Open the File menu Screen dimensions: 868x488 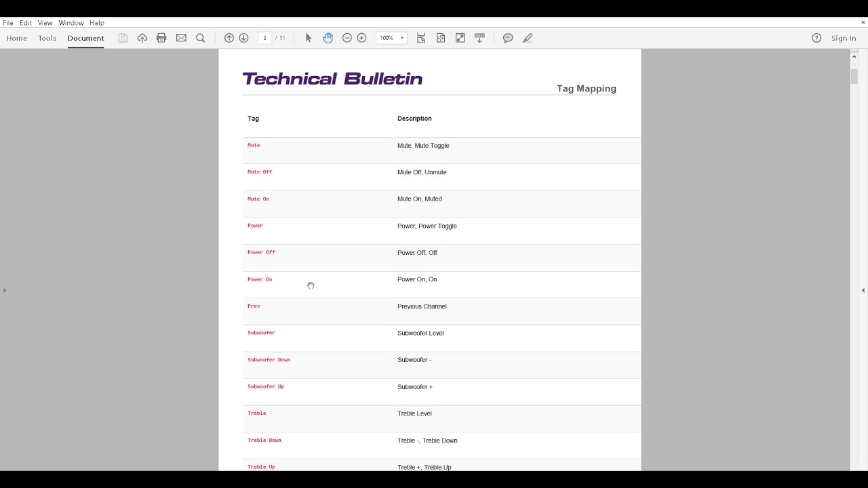tap(8, 23)
